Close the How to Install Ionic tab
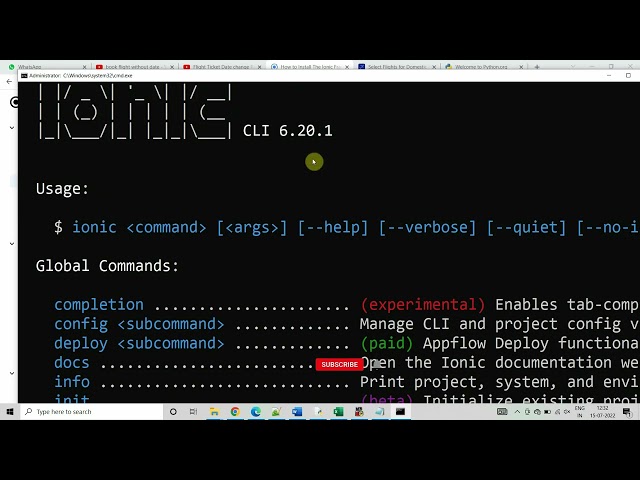Screen dimensions: 640x480 (x=347, y=67)
